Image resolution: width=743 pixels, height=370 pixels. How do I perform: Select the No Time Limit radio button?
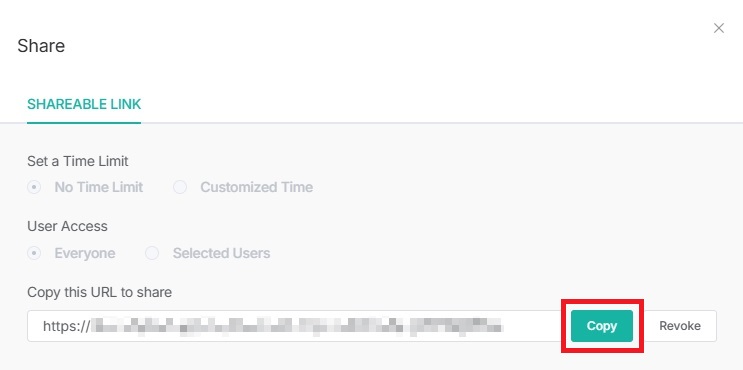(34, 187)
